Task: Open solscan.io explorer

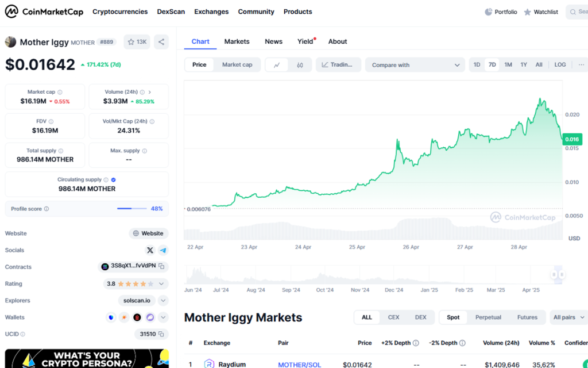Action: (x=137, y=301)
